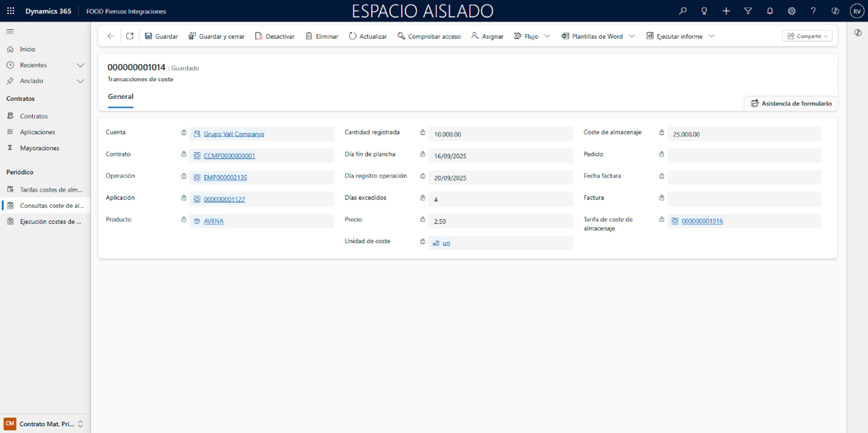This screenshot has height=433, width=868.
Task: Click the back arrow in command bar
Action: (111, 36)
